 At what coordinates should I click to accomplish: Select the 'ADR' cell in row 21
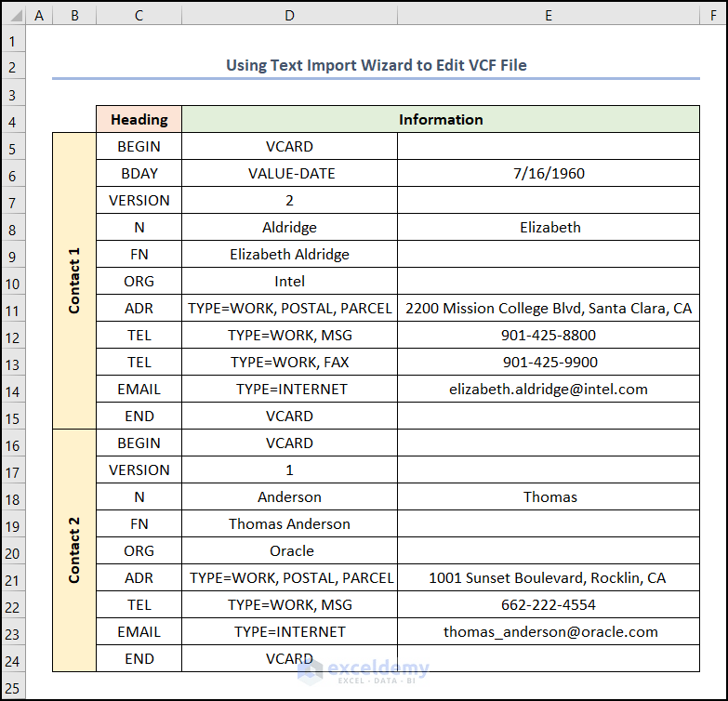[x=139, y=578]
